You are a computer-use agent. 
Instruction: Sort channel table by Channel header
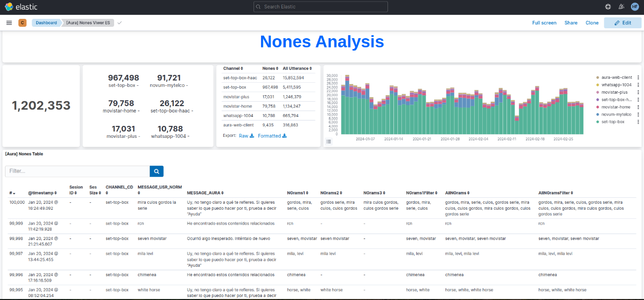click(x=233, y=68)
